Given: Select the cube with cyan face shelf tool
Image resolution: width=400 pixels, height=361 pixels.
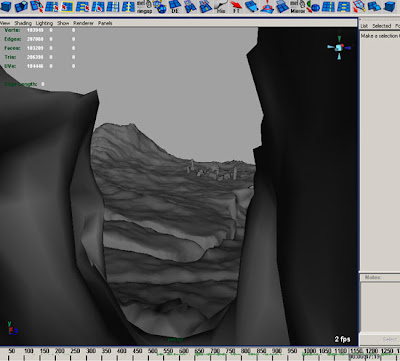Looking at the screenshot, I should click(21, 6).
